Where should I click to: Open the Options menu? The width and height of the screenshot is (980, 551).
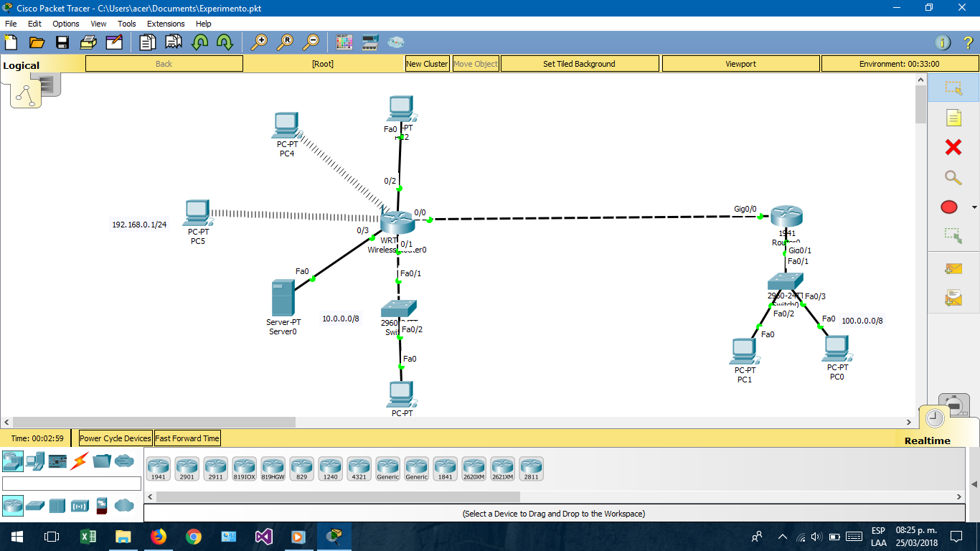[x=66, y=24]
